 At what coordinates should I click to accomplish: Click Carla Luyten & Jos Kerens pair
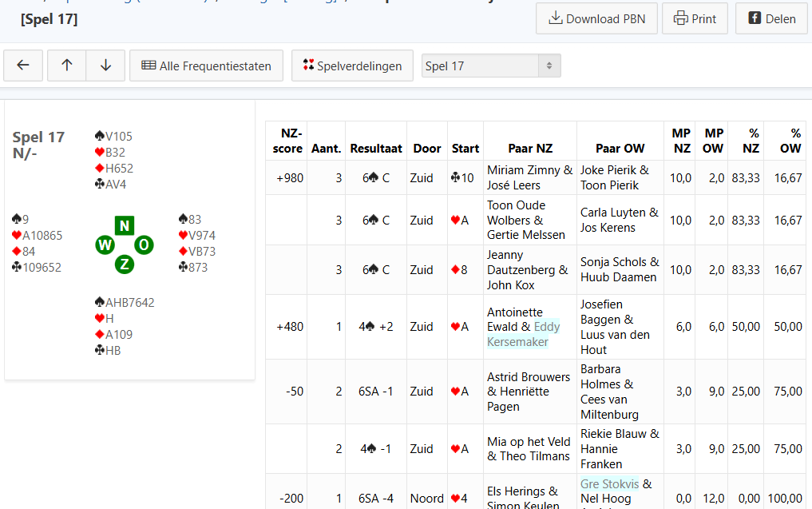(620, 220)
